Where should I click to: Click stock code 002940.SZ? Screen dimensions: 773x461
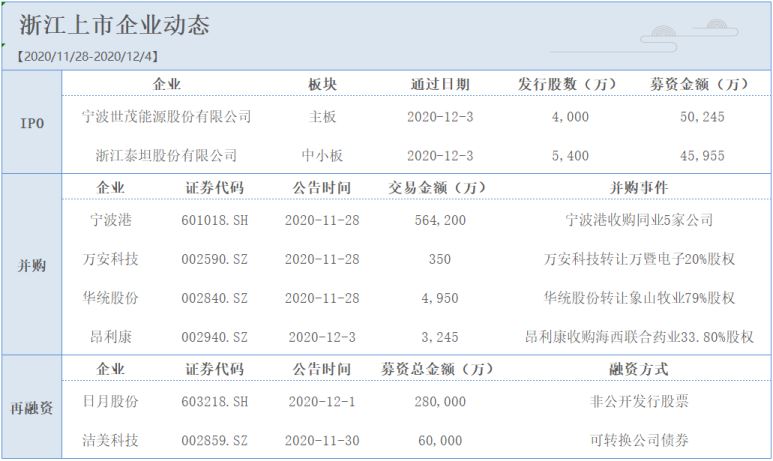click(x=214, y=337)
